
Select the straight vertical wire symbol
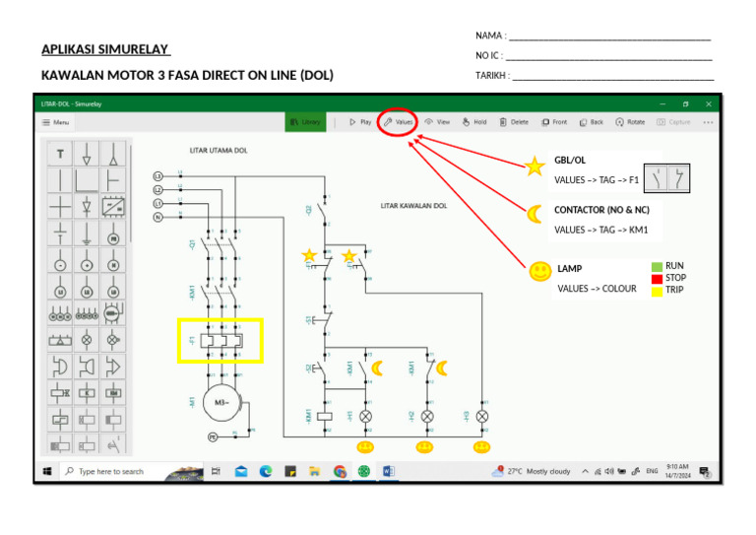click(x=60, y=180)
